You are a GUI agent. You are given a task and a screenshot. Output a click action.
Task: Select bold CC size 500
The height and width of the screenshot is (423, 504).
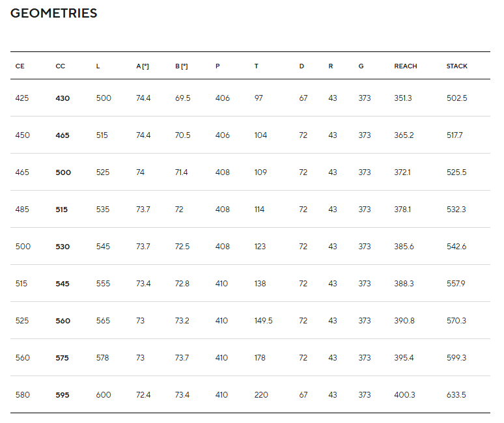[63, 172]
